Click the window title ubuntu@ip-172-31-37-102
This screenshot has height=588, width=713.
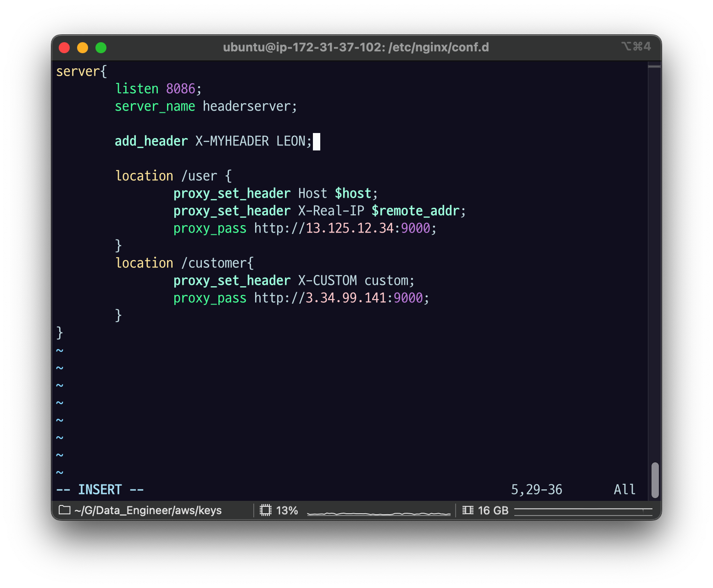click(356, 47)
